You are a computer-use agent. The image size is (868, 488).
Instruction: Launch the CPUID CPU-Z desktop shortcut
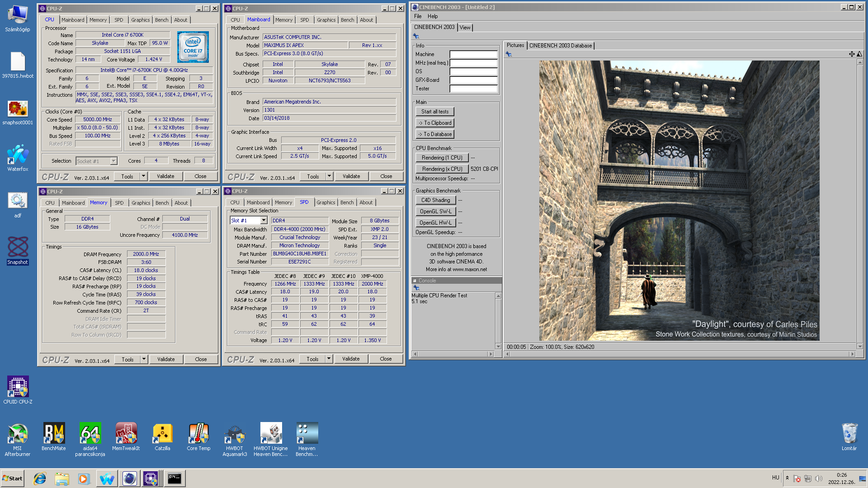pos(18,390)
